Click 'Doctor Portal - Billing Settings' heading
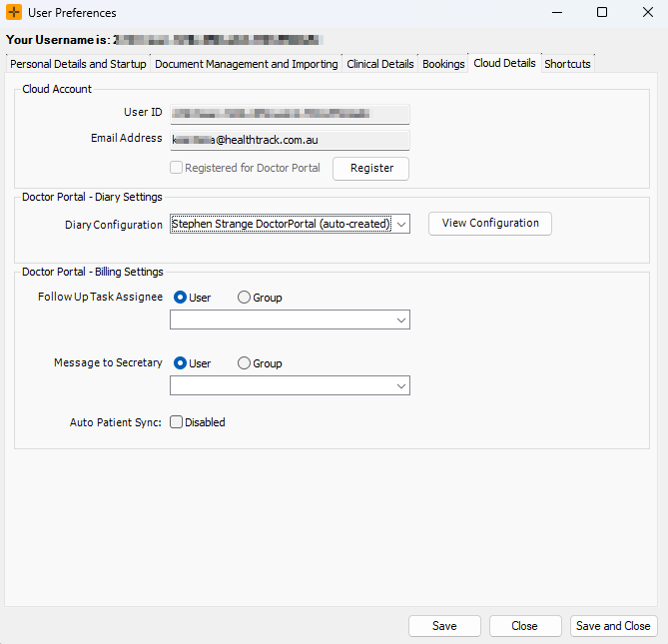Screen dimensions: 668x644 [x=93, y=272]
